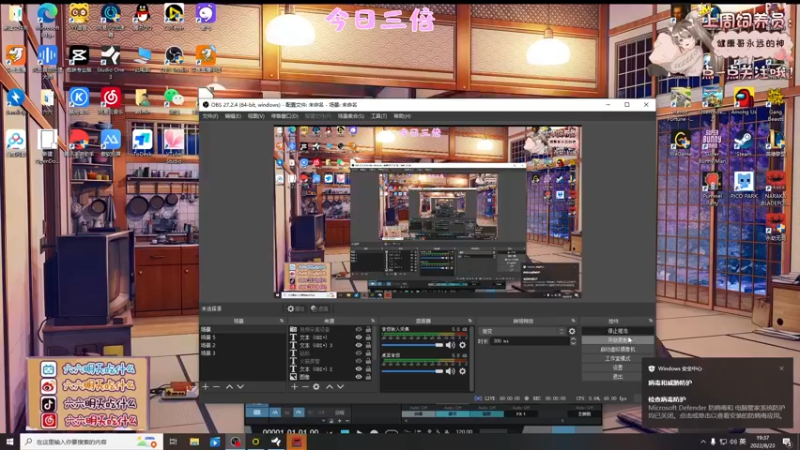Open 剪映专业版 desktop shortcut
This screenshot has height=450, width=800.
click(79, 59)
